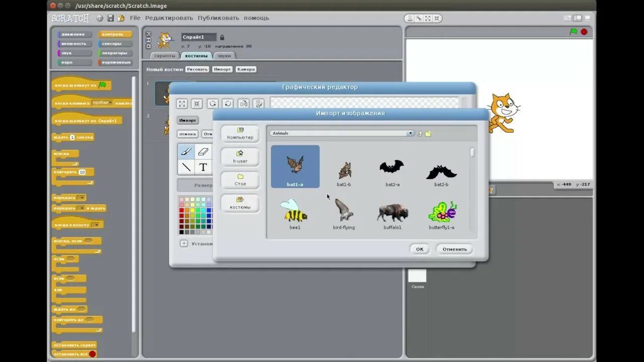The image size is (644, 362).
Task: Click Отменить to cancel import
Action: [454, 249]
